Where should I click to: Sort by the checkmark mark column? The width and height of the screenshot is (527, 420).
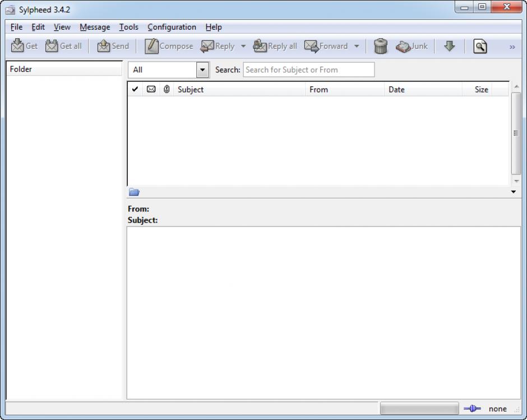click(135, 89)
